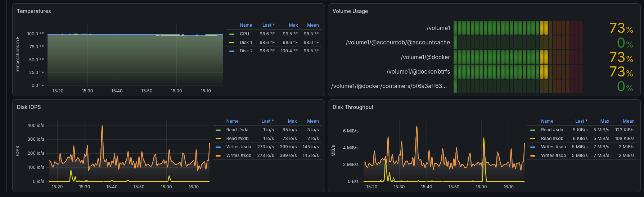Viewport: 644px width, 197px height.
Task: Click the /volume1 usage bar gauge
Action: [518, 28]
